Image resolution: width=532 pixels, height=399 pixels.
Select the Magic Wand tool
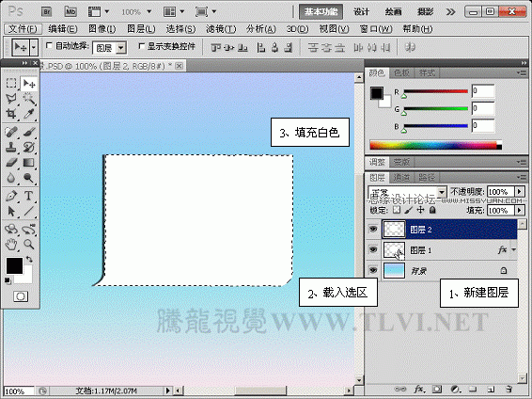[x=29, y=99]
